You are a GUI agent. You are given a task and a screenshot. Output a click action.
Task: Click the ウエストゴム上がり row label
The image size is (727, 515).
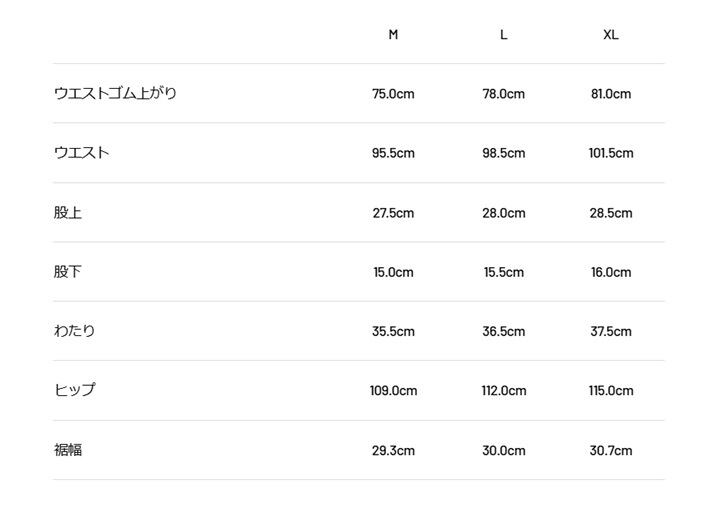pyautogui.click(x=115, y=93)
